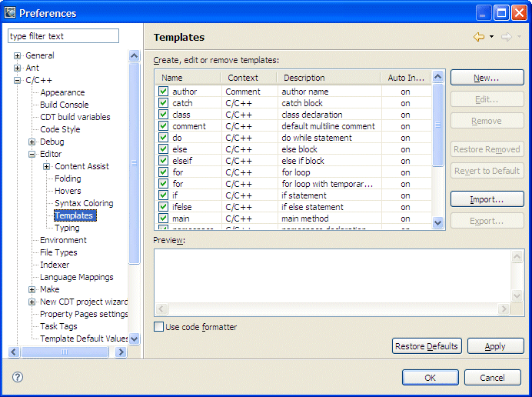This screenshot has height=397, width=532.
Task: Select Syntax Coloring in the tree
Action: pos(84,203)
